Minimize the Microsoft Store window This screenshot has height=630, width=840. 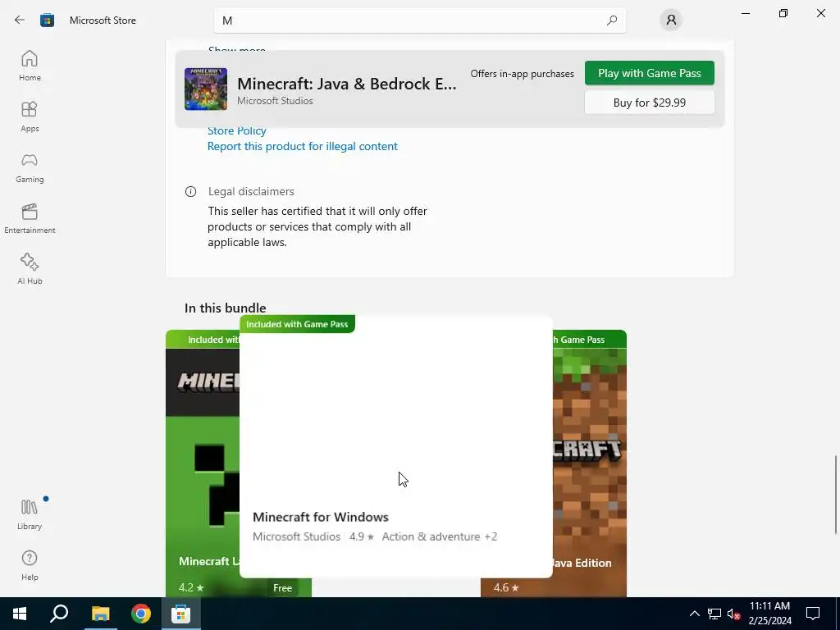(x=745, y=13)
